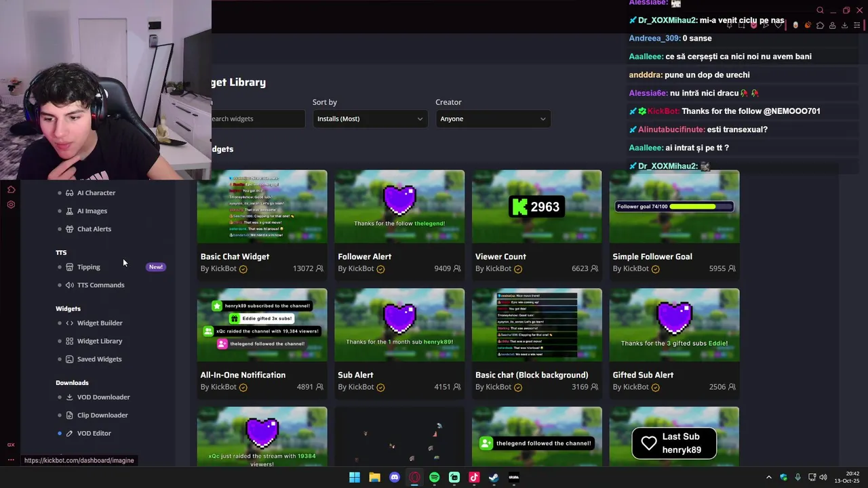Select VOD Downloader menu label

point(104,397)
